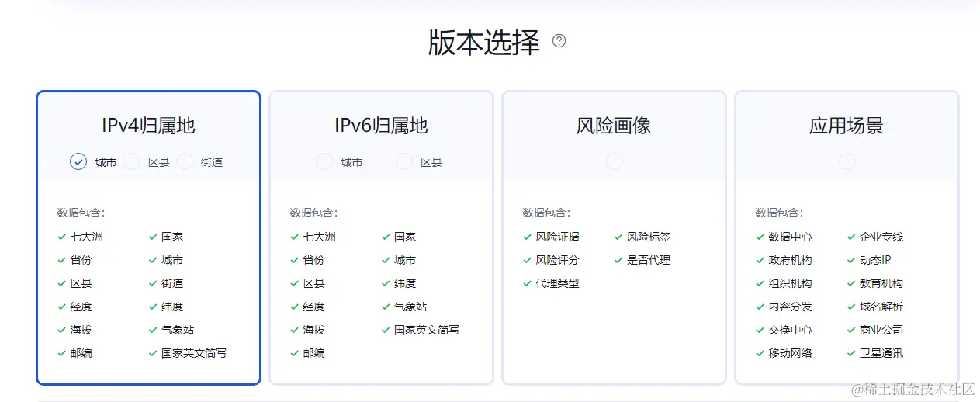Click 商业公司 in the 应用场景 card

(881, 330)
